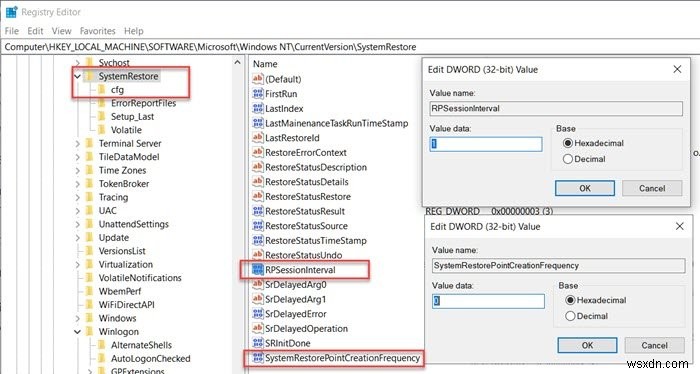Open the Edit menu
Viewport: 700px width, 374px height.
tap(35, 31)
